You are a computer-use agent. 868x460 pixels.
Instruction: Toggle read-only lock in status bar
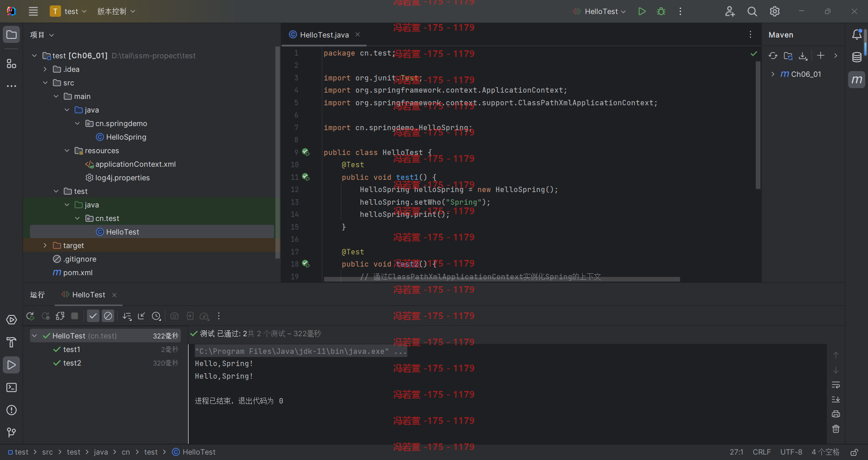pyautogui.click(x=854, y=452)
